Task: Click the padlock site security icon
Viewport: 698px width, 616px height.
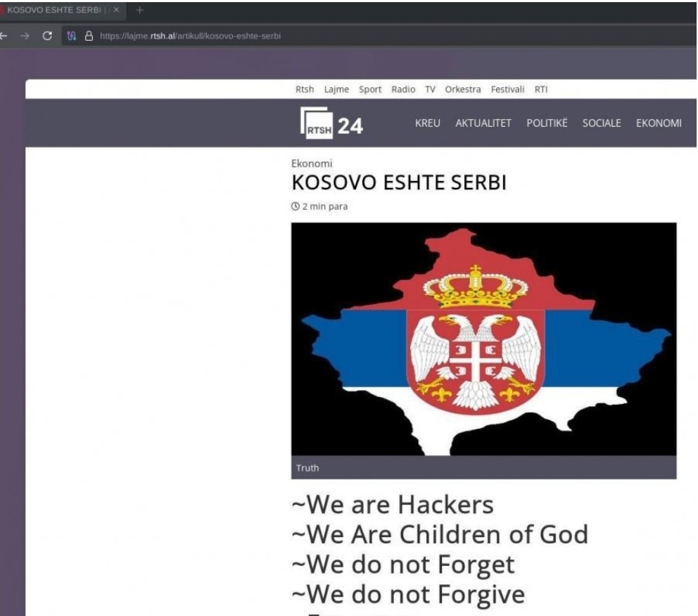Action: pyautogui.click(x=89, y=36)
